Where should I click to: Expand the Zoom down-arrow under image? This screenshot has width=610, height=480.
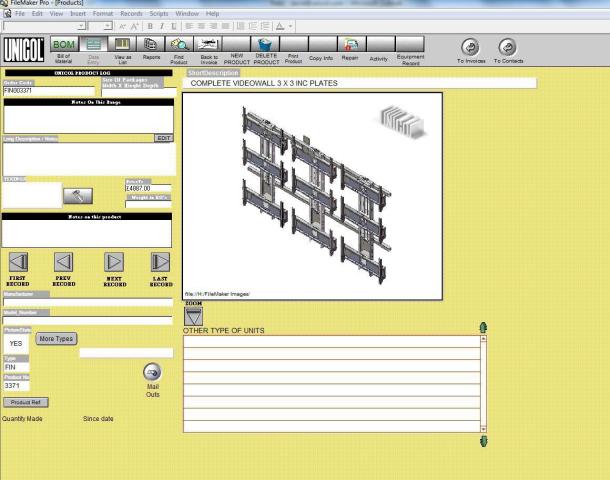coord(193,316)
